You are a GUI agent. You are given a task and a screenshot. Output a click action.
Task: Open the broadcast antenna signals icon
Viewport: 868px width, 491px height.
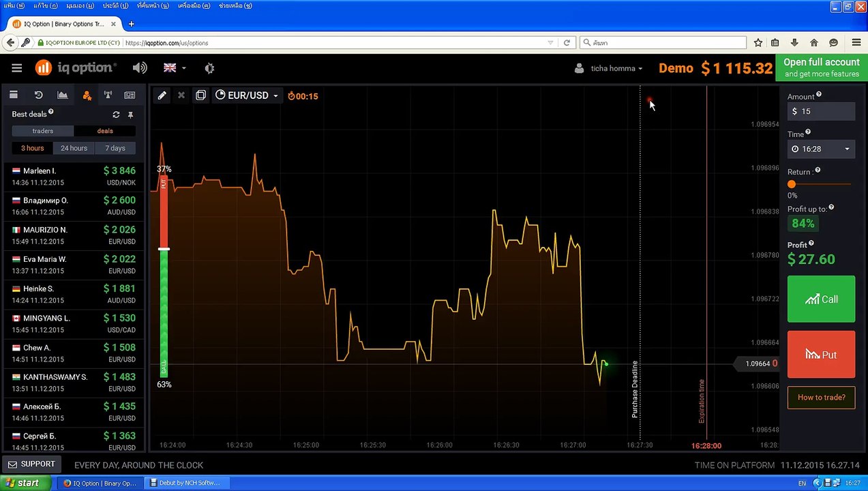click(108, 95)
